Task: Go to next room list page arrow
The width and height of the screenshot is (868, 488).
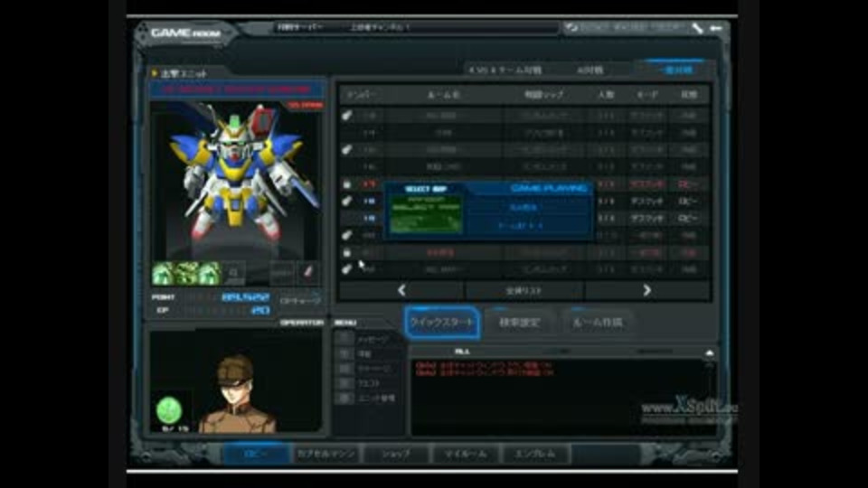Action: (646, 290)
